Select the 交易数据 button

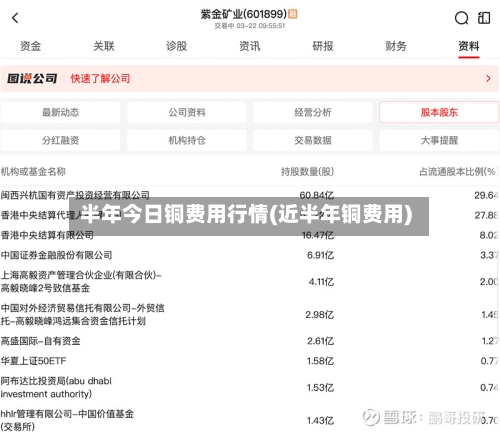(313, 140)
